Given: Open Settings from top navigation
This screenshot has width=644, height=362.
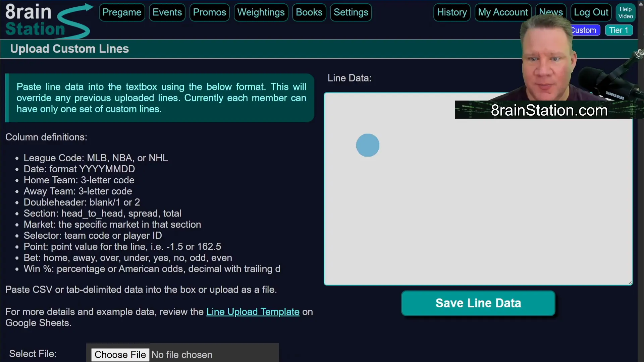Looking at the screenshot, I should 351,12.
